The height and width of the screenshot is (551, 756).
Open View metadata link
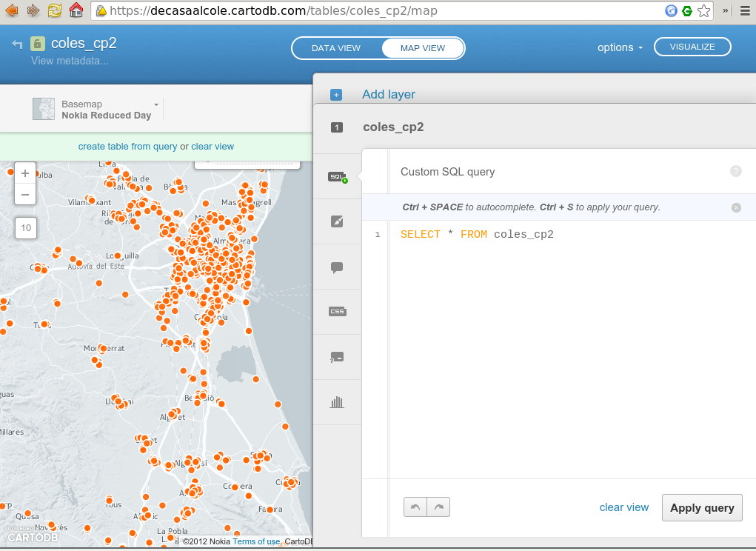coord(70,61)
